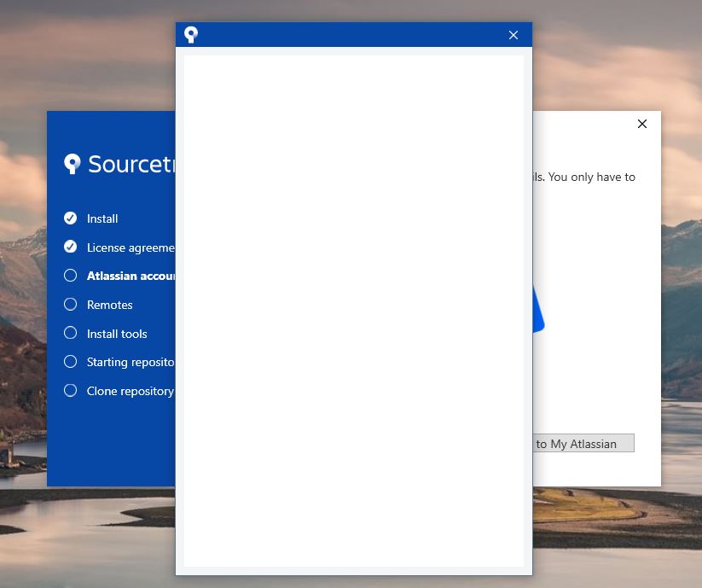Select the Clone repository step circle
The image size is (702, 588).
tap(70, 391)
